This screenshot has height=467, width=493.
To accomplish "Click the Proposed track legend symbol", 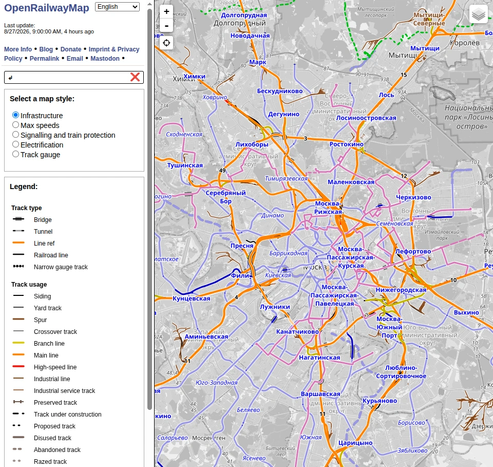I will pyautogui.click(x=17, y=426).
